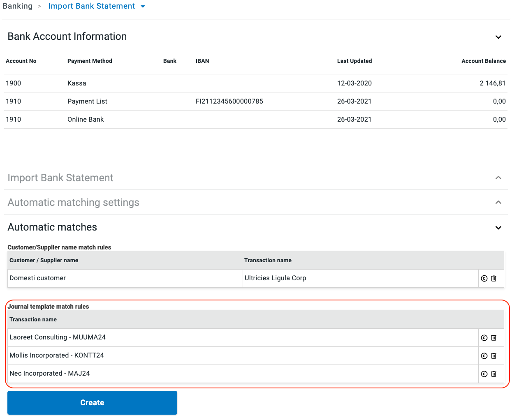
Task: Collapse the Bank Account Information section
Action: [x=498, y=37]
